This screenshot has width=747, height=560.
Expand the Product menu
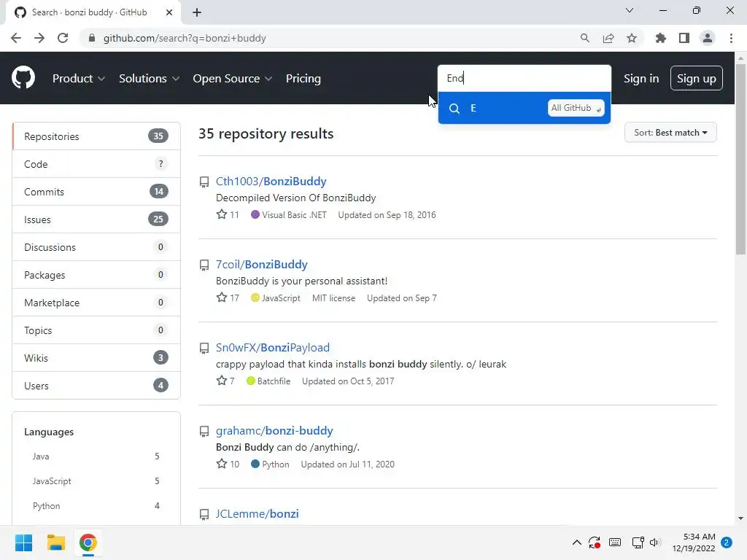79,79
